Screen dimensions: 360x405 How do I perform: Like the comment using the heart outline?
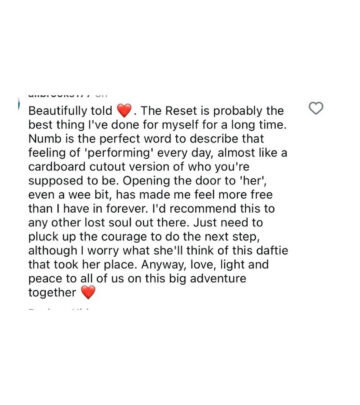(316, 108)
